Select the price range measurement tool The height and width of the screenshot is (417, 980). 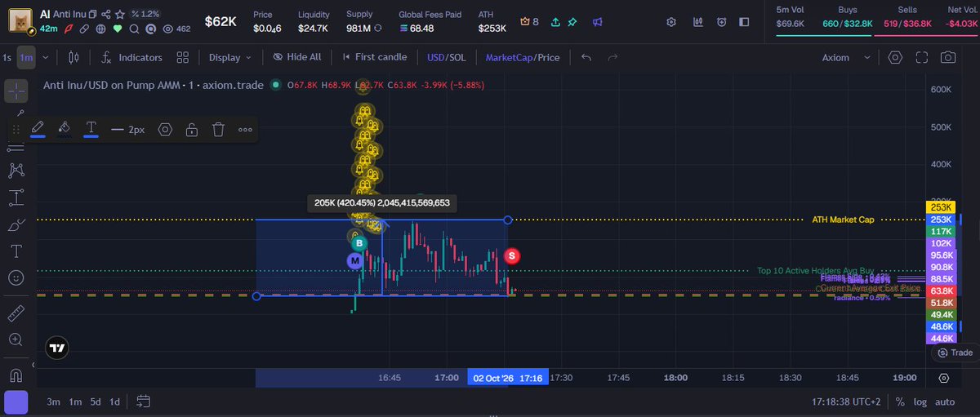[16, 197]
